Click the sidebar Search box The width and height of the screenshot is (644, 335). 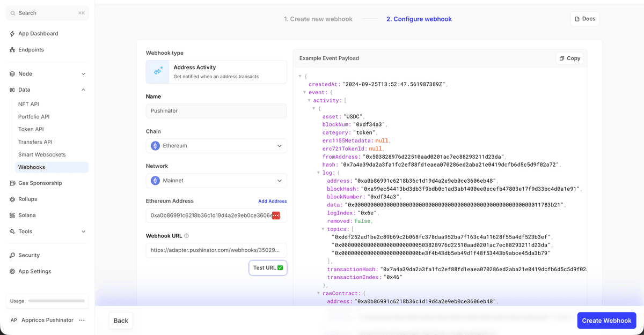(x=47, y=13)
